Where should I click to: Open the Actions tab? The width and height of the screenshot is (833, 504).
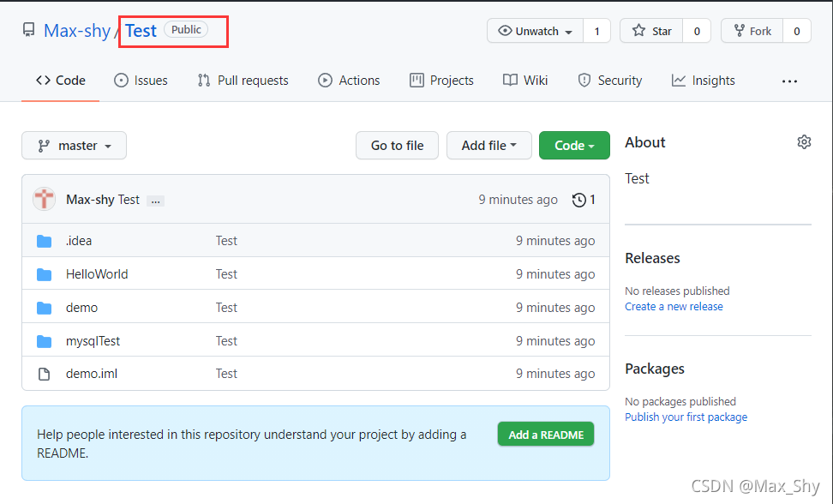tap(349, 81)
